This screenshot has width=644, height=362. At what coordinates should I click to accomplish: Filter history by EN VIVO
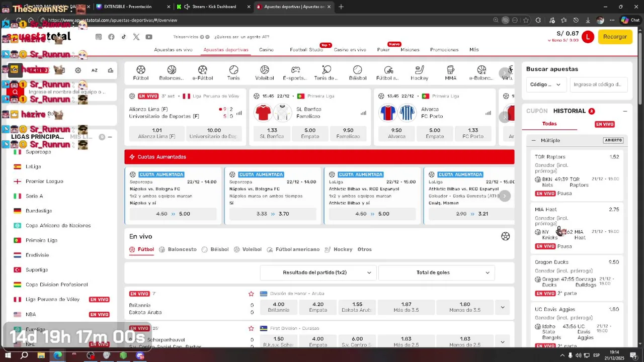(605, 124)
